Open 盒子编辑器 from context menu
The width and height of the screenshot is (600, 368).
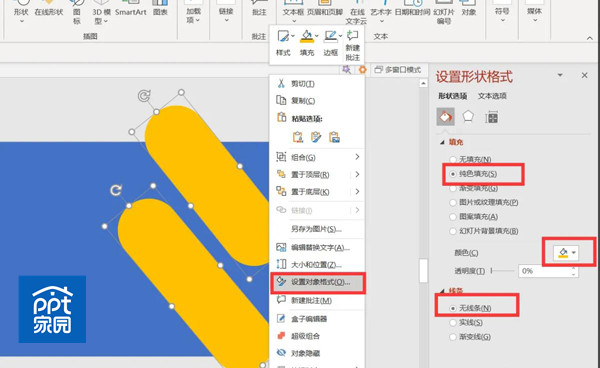pos(317,319)
